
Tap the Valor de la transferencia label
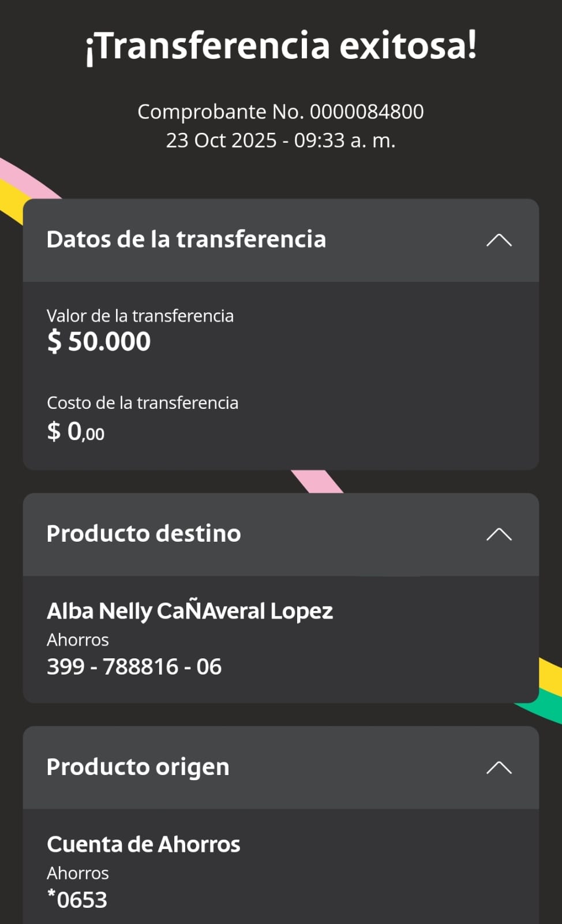[x=140, y=316]
